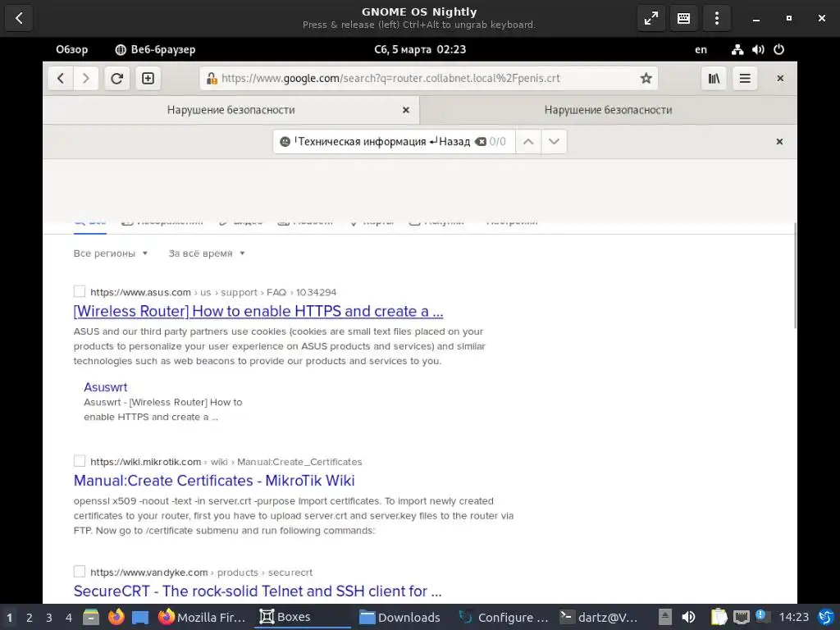Switch to the second Нарушение безопасности tab
This screenshot has height=630, width=840.
pos(608,110)
